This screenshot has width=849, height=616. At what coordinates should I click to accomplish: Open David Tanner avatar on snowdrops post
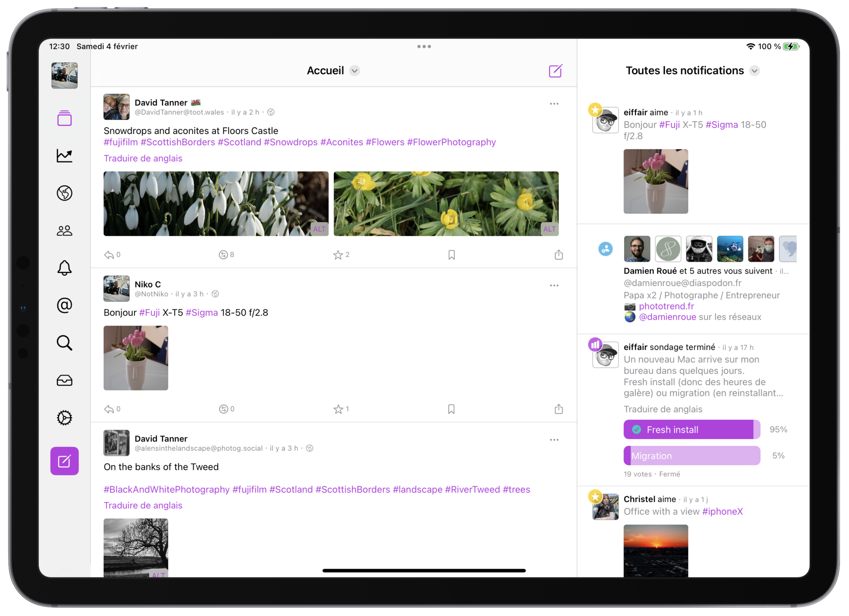(x=116, y=107)
